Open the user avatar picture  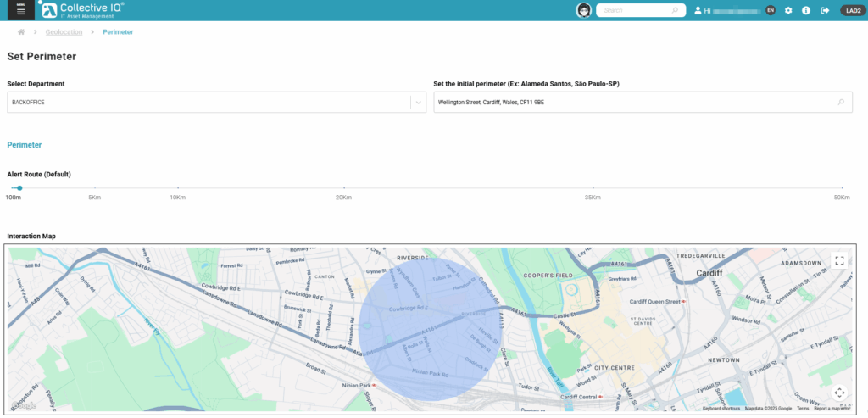coord(583,10)
